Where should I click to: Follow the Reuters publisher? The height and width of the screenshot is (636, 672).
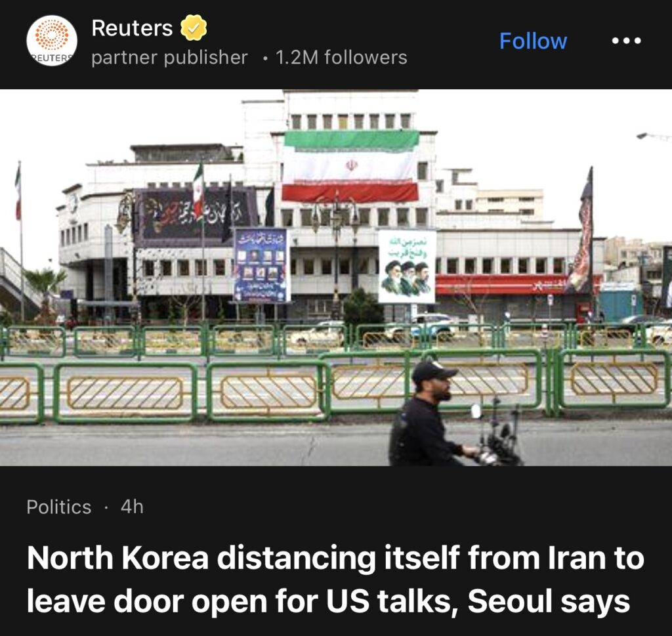click(x=533, y=41)
